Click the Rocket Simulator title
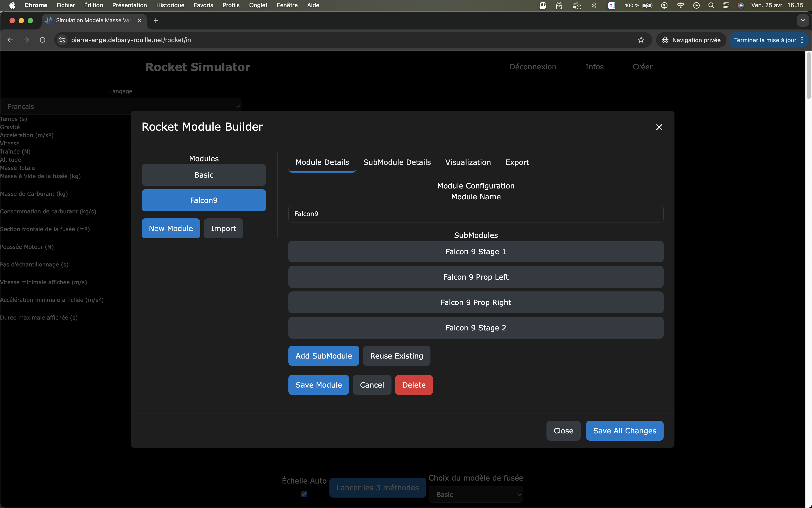Screen dimensions: 812x508 tap(198, 67)
